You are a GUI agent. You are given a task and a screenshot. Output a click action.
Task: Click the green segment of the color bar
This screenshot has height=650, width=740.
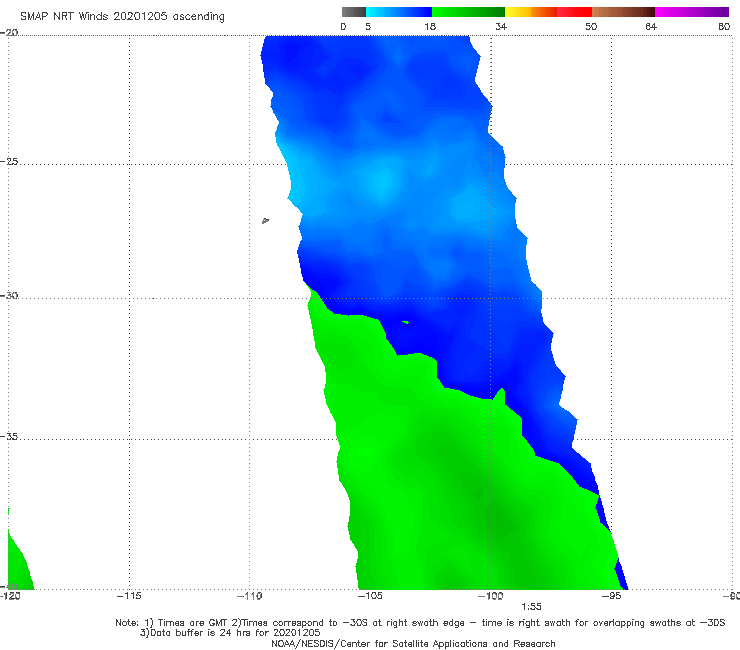pyautogui.click(x=468, y=12)
